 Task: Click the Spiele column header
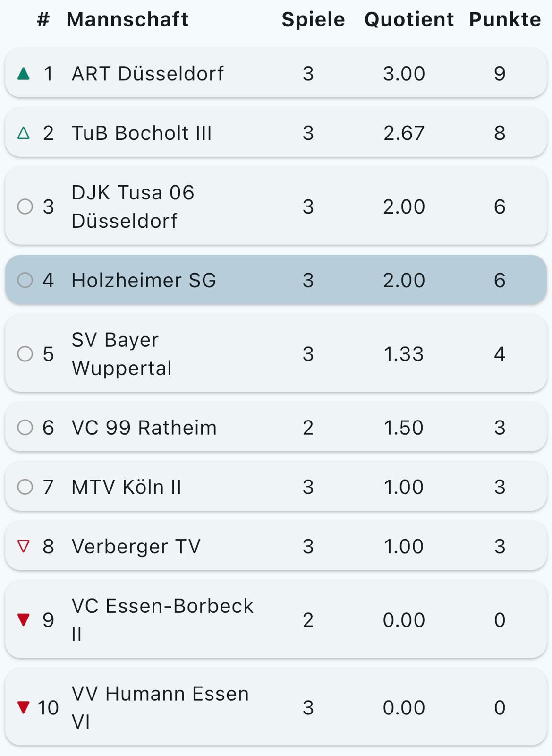[x=313, y=20]
